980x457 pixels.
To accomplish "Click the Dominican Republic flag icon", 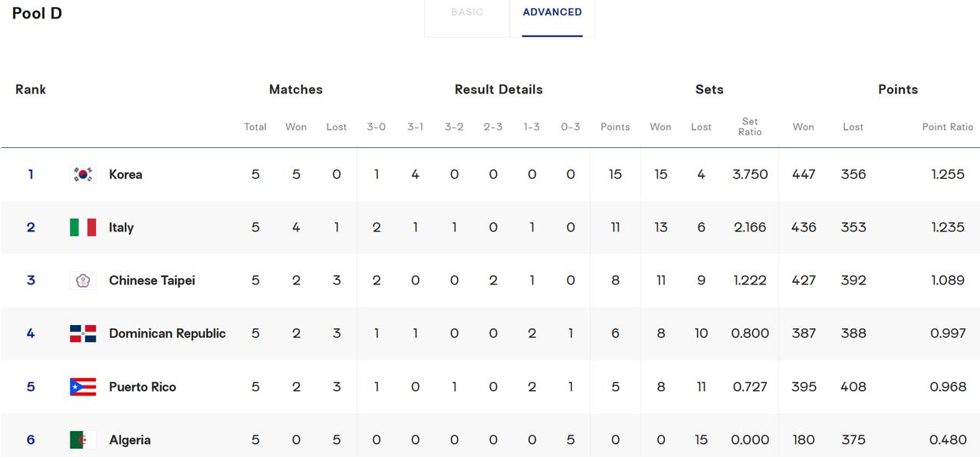I will (x=83, y=334).
